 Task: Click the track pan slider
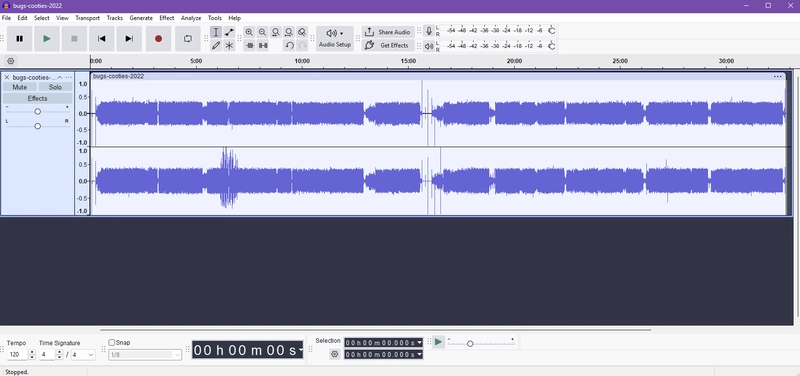(x=37, y=126)
